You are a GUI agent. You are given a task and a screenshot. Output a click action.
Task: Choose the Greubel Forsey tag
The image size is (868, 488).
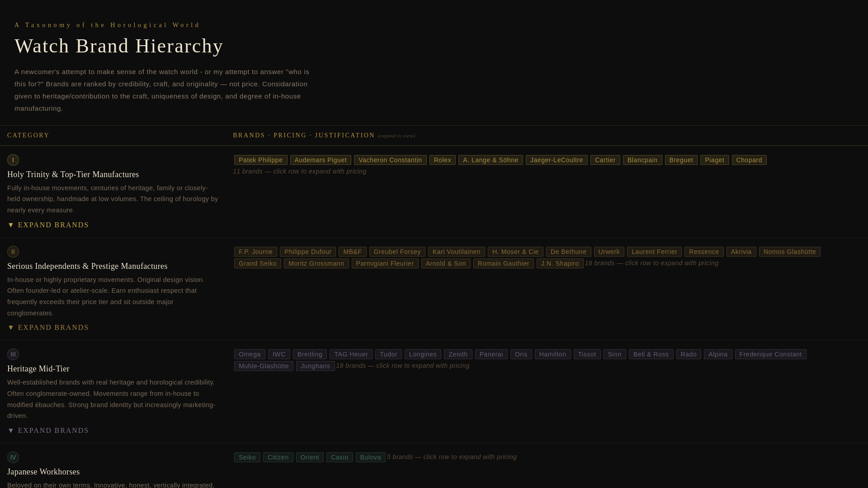click(x=397, y=252)
